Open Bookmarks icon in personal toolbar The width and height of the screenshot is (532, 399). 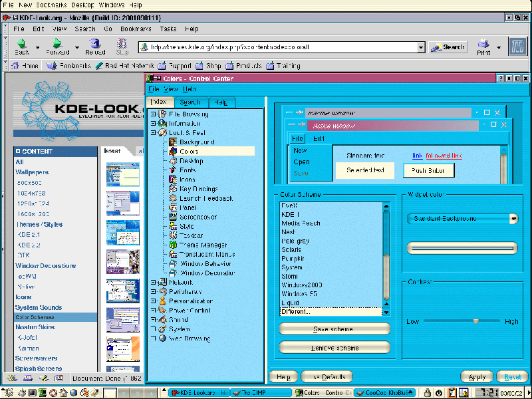point(51,65)
